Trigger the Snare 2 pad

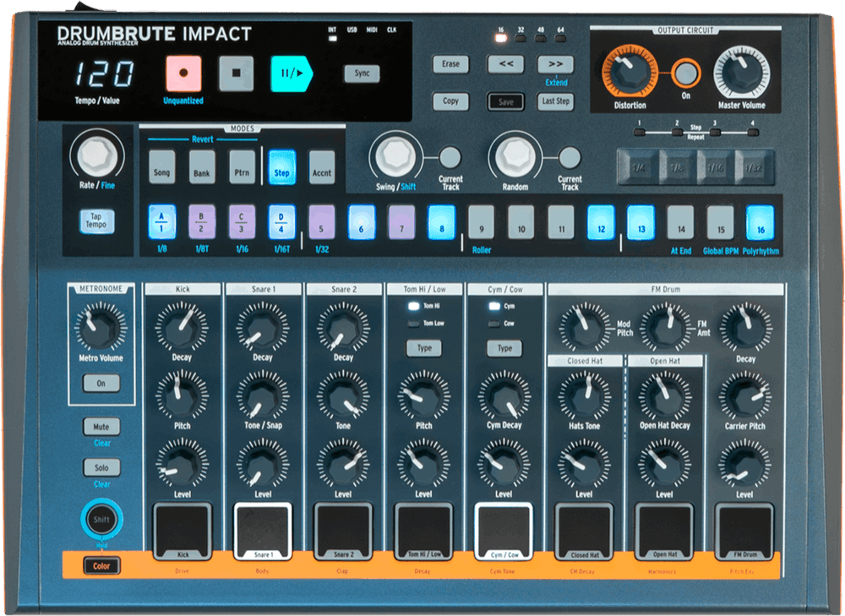(343, 532)
